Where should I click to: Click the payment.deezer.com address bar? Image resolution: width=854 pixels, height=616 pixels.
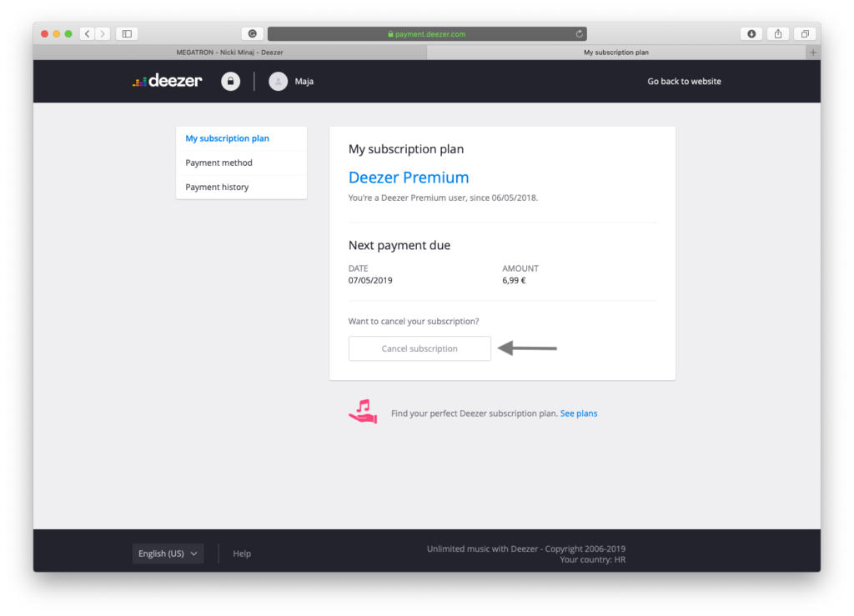click(x=426, y=34)
